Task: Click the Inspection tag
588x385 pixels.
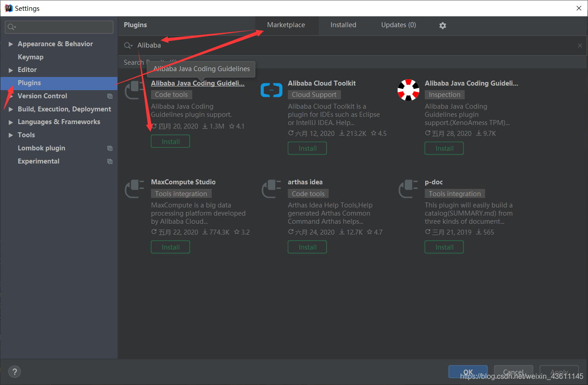Action: coord(444,95)
